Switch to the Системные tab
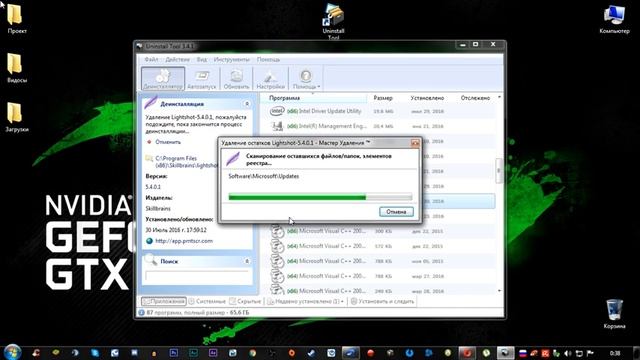 pyautogui.click(x=207, y=301)
